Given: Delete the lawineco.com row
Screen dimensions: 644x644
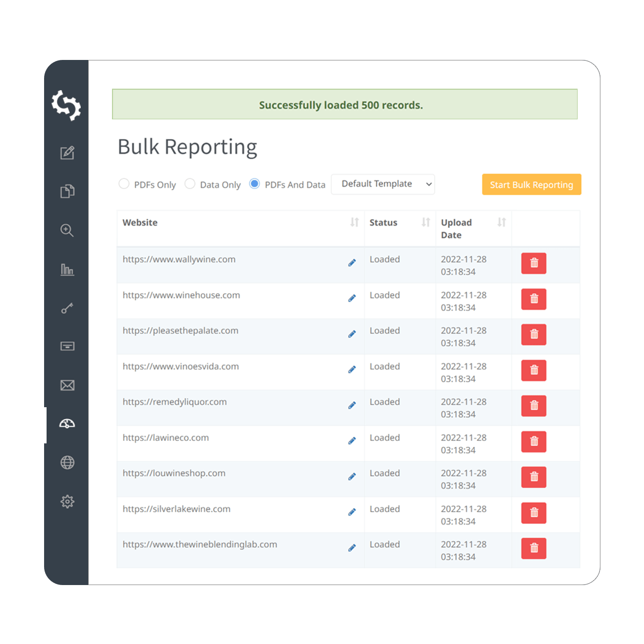Looking at the screenshot, I should tap(534, 441).
